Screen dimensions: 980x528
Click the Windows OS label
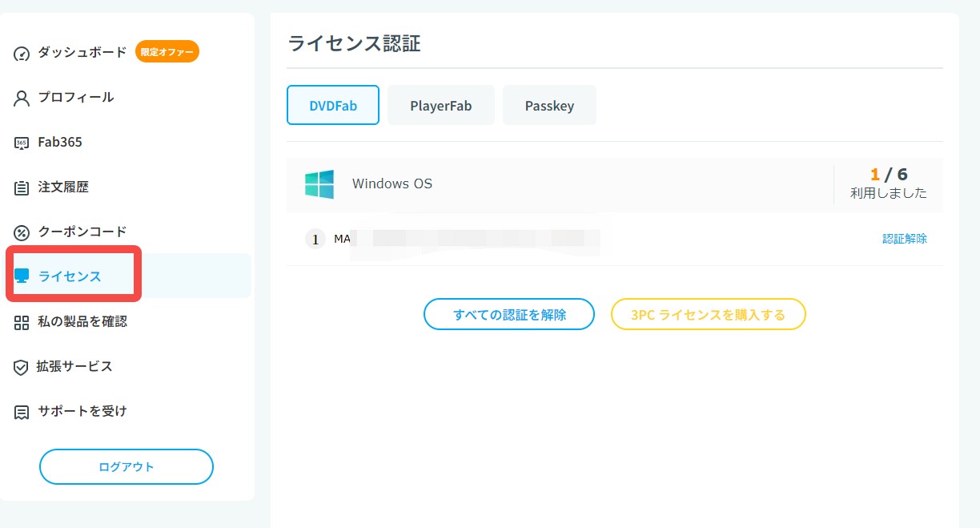coord(392,183)
